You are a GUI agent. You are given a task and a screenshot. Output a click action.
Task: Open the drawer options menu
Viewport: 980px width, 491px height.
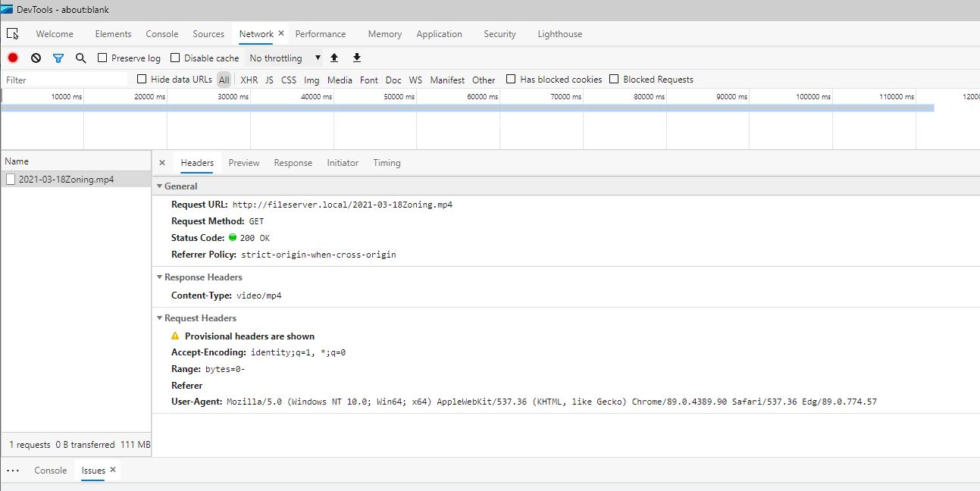tap(12, 471)
